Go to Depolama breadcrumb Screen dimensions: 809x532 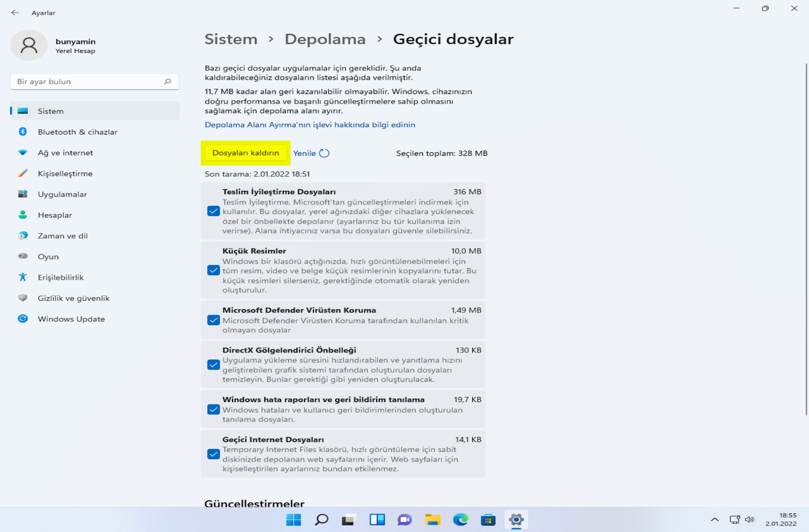325,39
